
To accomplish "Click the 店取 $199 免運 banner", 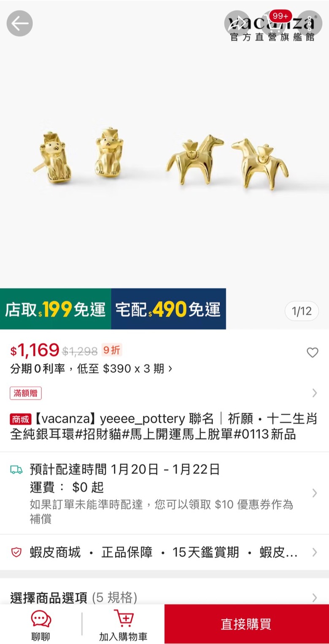I will [x=56, y=309].
